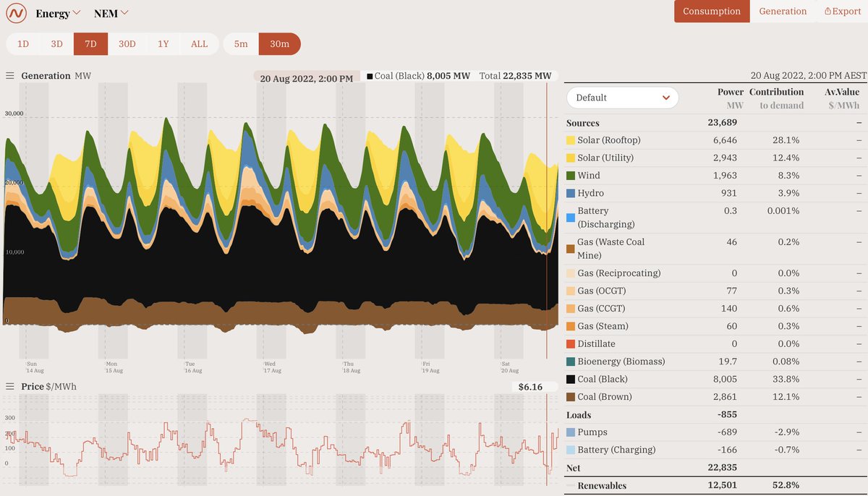Toggle Gas (OCGT) color swatch

point(571,291)
